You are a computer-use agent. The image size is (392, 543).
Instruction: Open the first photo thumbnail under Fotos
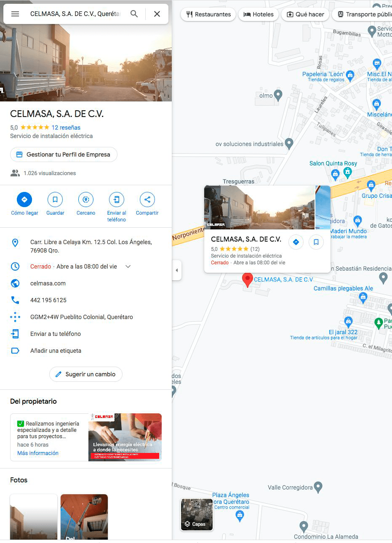pos(34,517)
